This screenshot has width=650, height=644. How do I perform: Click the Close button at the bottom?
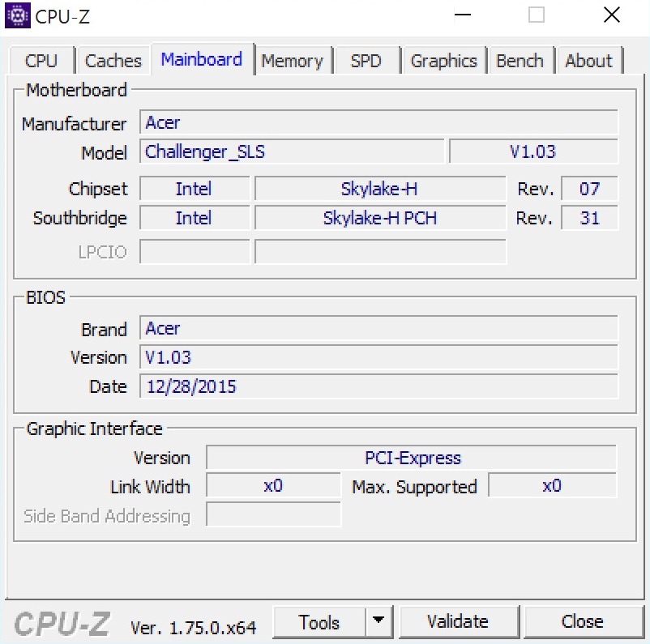[583, 621]
